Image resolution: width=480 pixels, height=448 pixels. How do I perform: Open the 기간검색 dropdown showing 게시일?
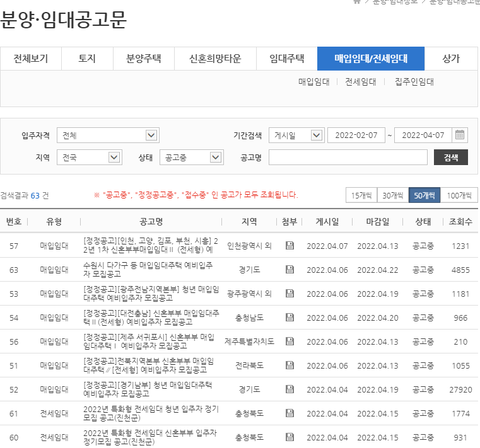point(296,135)
